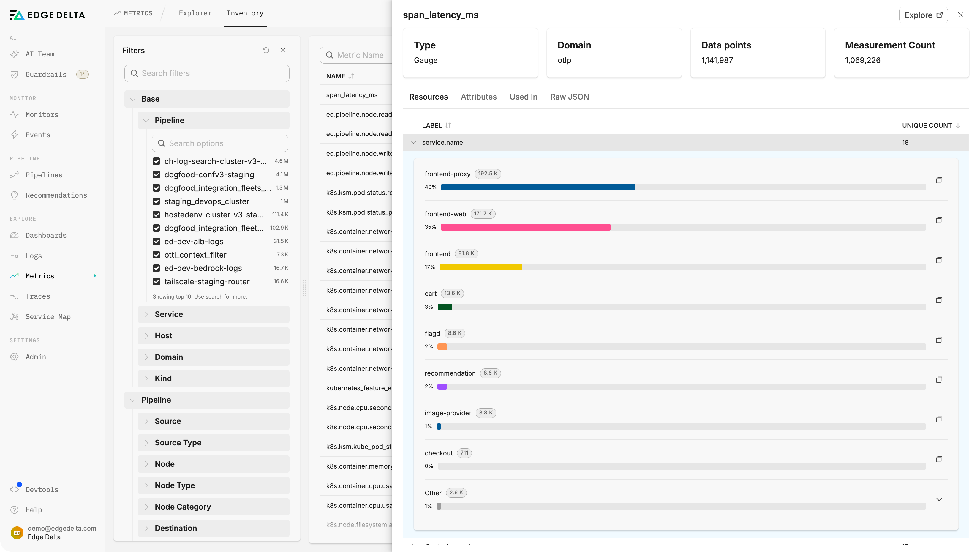Expand the Other service entry
980x552 pixels.
[939, 499]
